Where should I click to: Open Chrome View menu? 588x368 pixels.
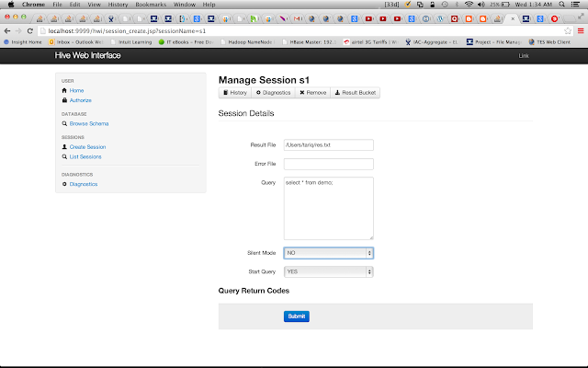tap(94, 5)
